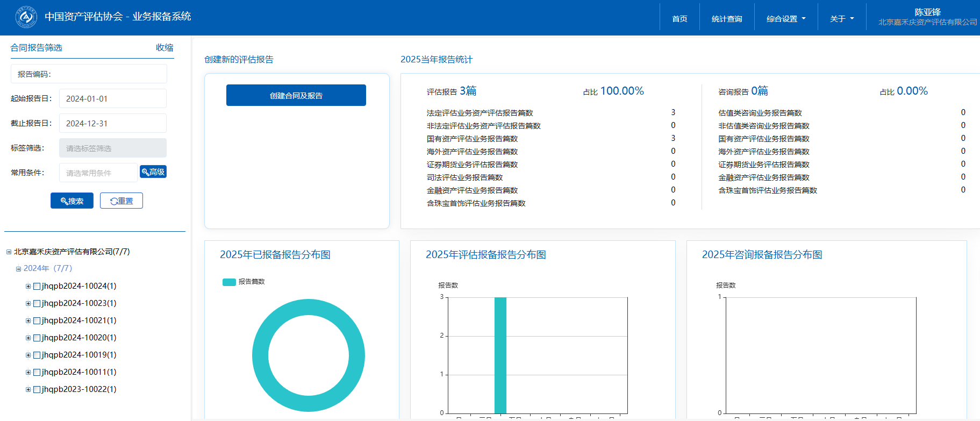Expand the jhqpb2024-10021 tree node
The width and height of the screenshot is (980, 421).
click(28, 320)
